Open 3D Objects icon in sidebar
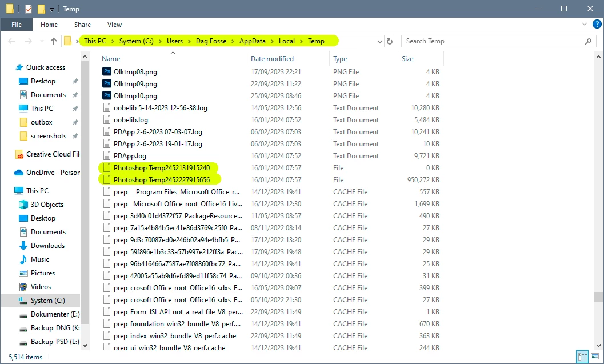The height and width of the screenshot is (364, 604). coord(23,204)
